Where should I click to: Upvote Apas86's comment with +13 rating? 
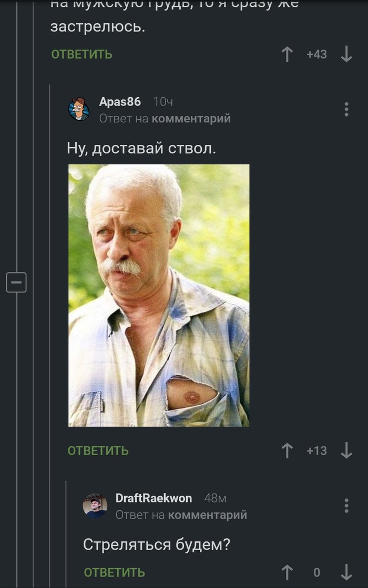pyautogui.click(x=287, y=450)
